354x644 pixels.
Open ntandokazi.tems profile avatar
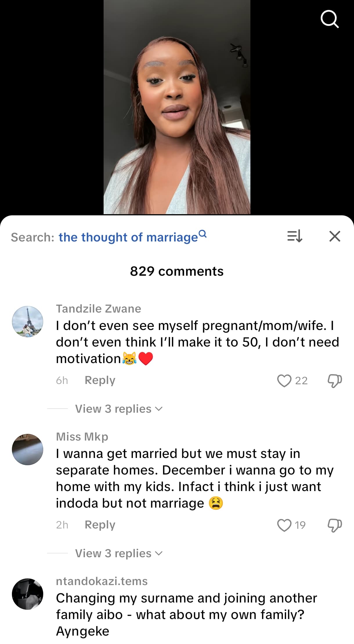pos(28,594)
